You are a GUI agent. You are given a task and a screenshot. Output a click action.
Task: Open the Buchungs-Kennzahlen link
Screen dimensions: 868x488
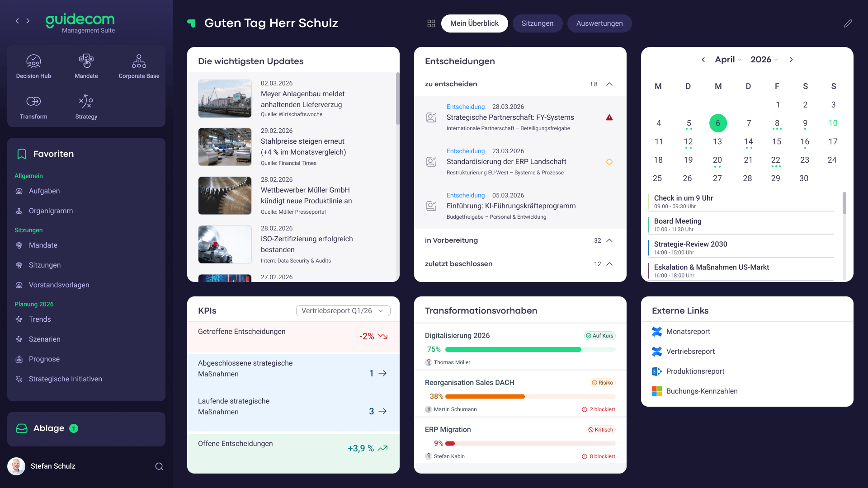[702, 391]
